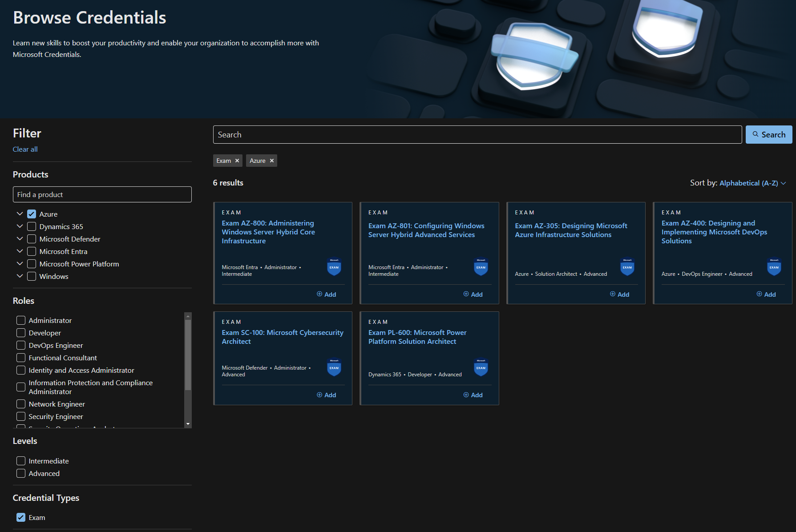Check the DevOps Engineer role filter

point(20,345)
